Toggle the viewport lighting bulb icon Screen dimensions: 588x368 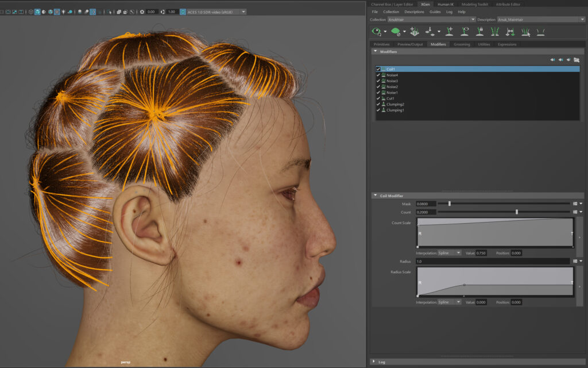[x=63, y=11]
